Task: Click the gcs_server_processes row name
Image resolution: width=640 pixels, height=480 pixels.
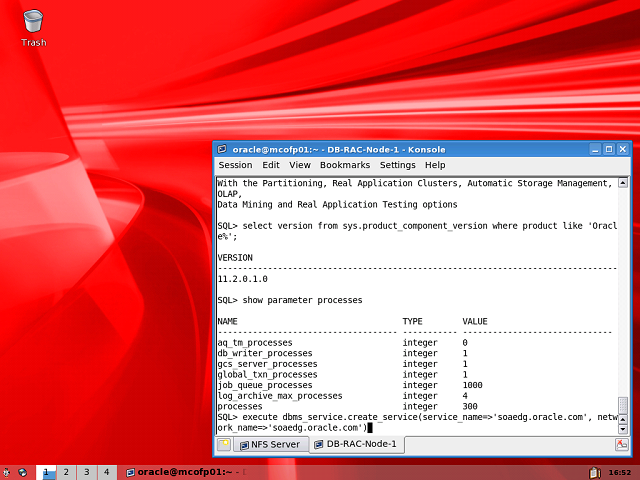Action: click(x=267, y=364)
